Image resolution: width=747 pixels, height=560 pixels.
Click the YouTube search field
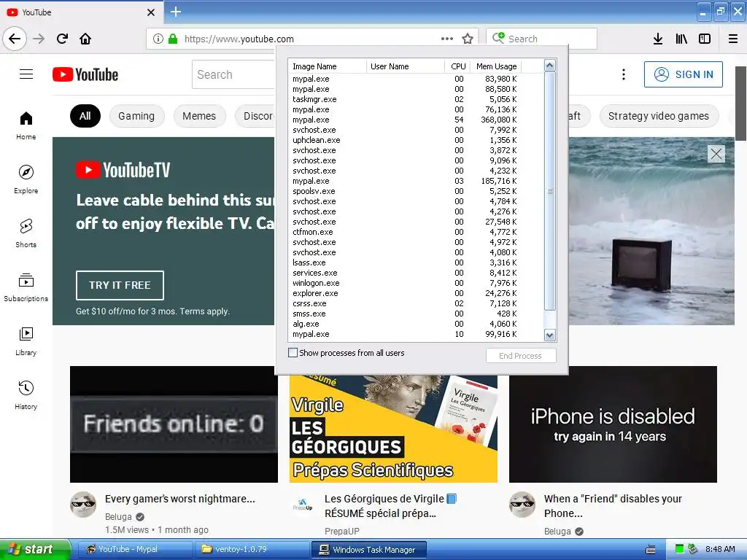coord(233,74)
